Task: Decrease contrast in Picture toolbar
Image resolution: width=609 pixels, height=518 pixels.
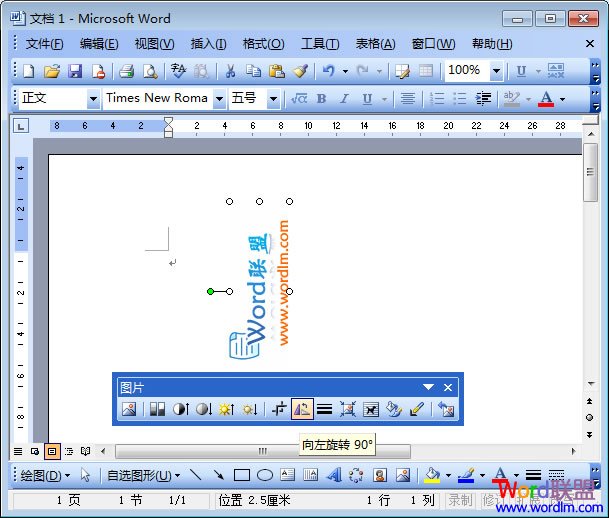Action: point(204,409)
